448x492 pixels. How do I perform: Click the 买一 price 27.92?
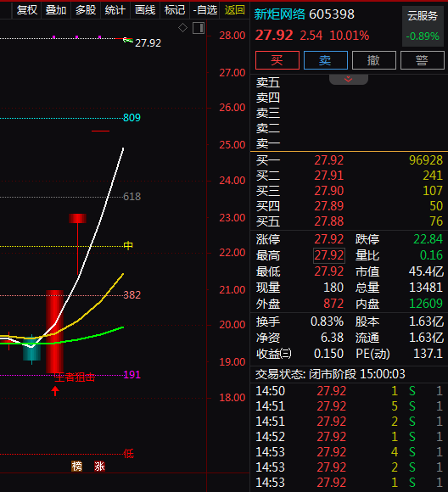coord(329,160)
